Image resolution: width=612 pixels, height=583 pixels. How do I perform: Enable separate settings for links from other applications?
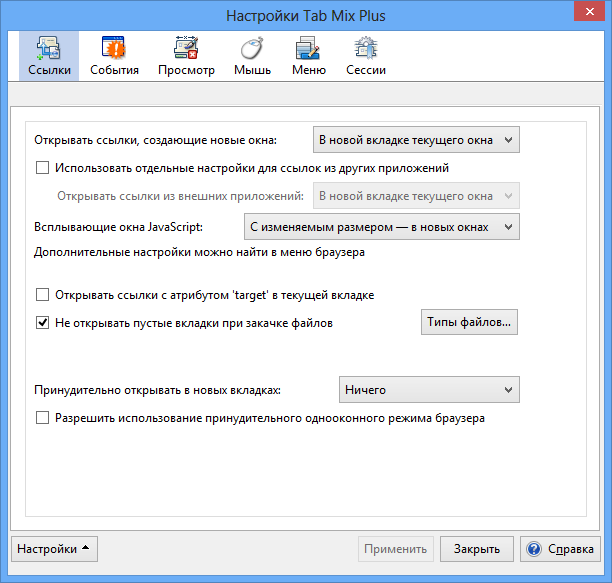(43, 168)
